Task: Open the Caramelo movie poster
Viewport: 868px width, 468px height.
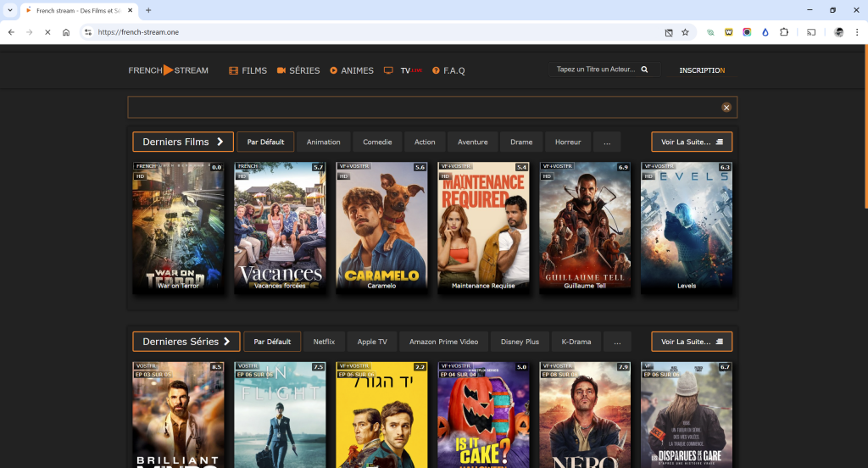Action: click(381, 226)
